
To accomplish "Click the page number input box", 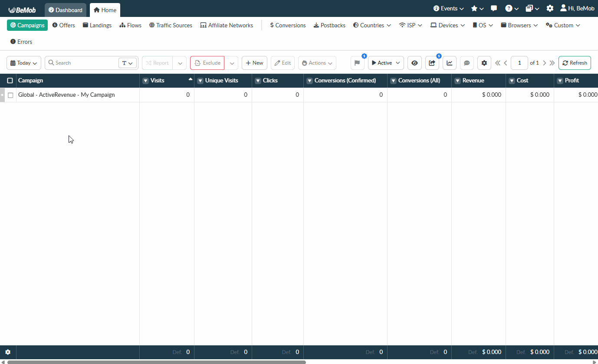I will (x=519, y=63).
